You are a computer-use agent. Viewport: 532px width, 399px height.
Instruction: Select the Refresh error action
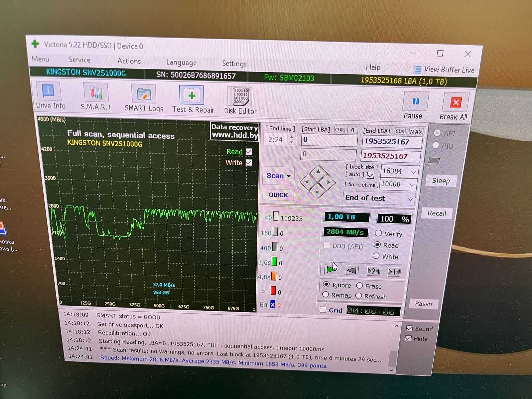358,296
